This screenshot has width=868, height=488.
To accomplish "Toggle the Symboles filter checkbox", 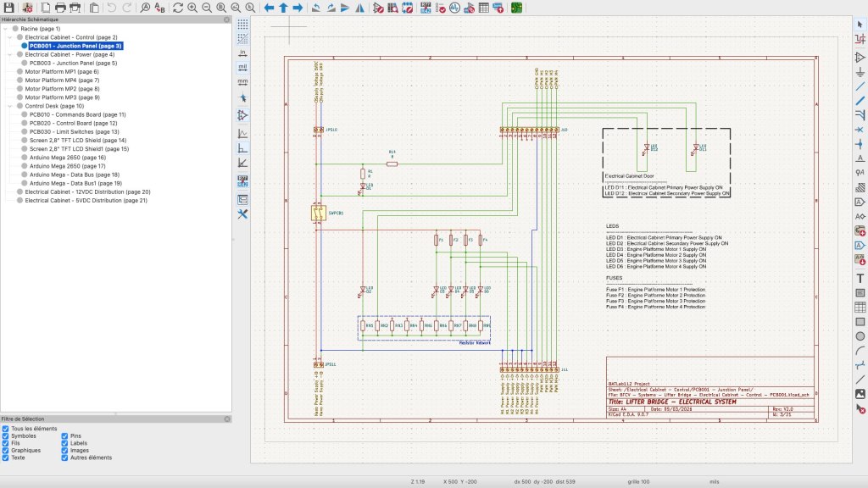I will [x=7, y=435].
